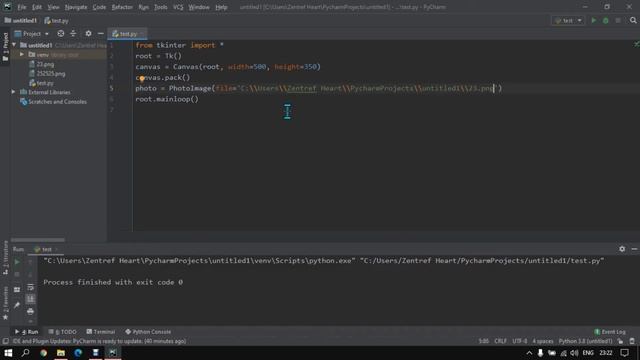
Task: Open Chrome from the taskbar
Action: [43, 353]
